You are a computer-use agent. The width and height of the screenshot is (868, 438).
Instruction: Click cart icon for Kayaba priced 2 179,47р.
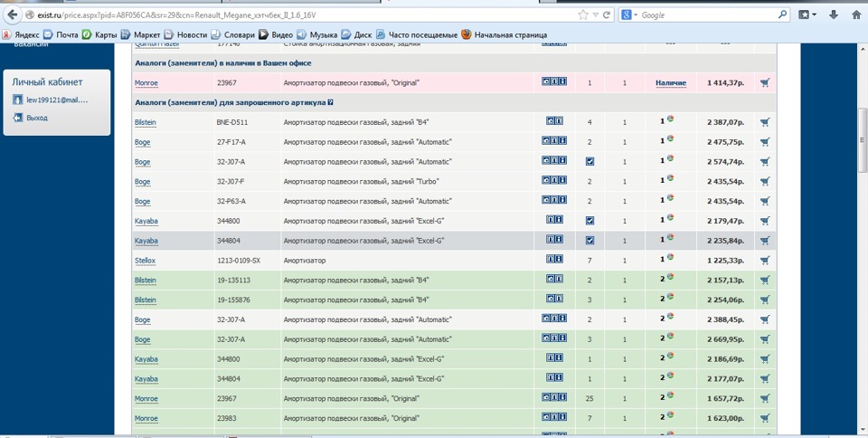point(765,221)
